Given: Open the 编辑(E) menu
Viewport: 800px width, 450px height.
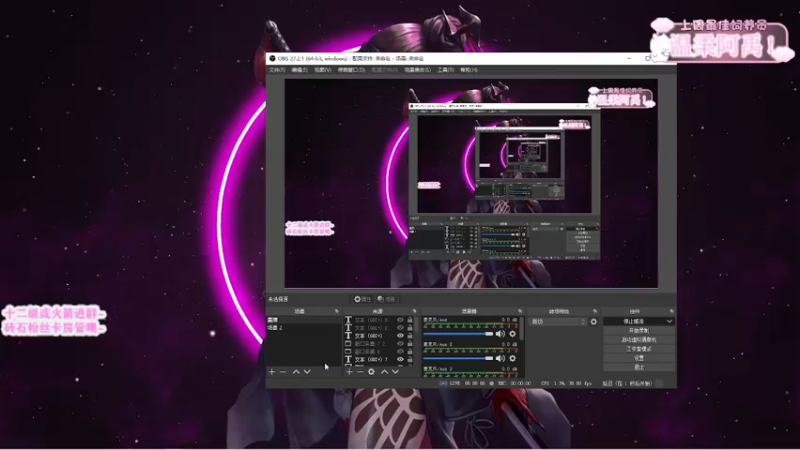Looking at the screenshot, I should [x=299, y=70].
